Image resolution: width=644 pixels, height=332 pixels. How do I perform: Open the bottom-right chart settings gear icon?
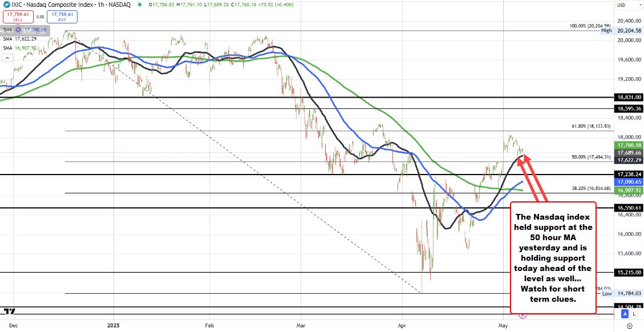click(630, 326)
